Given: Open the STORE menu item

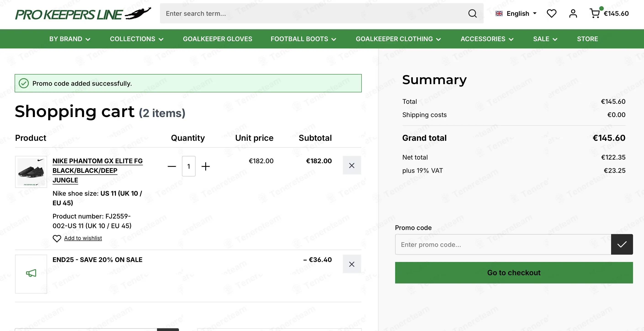Looking at the screenshot, I should click(587, 39).
